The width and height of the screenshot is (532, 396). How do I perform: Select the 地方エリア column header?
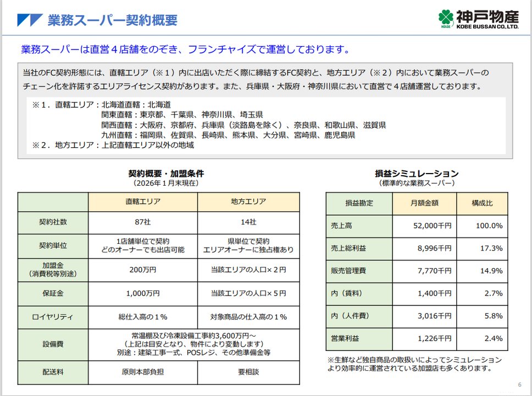(248, 202)
